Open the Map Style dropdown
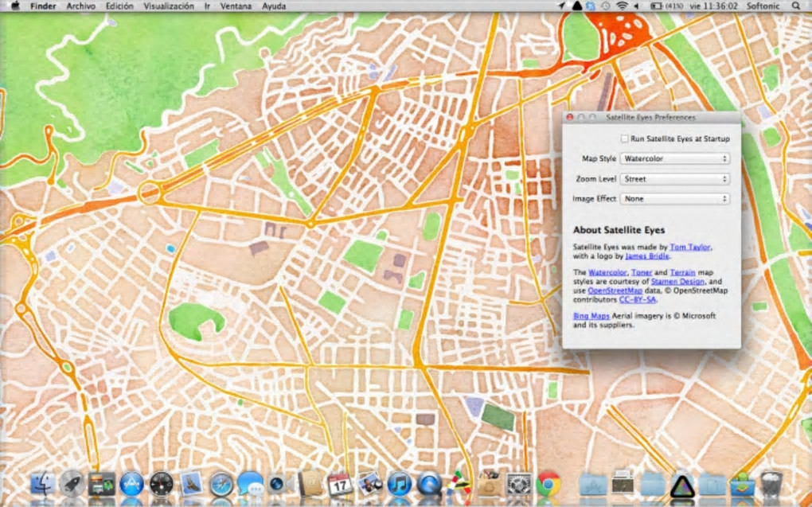The image size is (812, 507). [674, 158]
